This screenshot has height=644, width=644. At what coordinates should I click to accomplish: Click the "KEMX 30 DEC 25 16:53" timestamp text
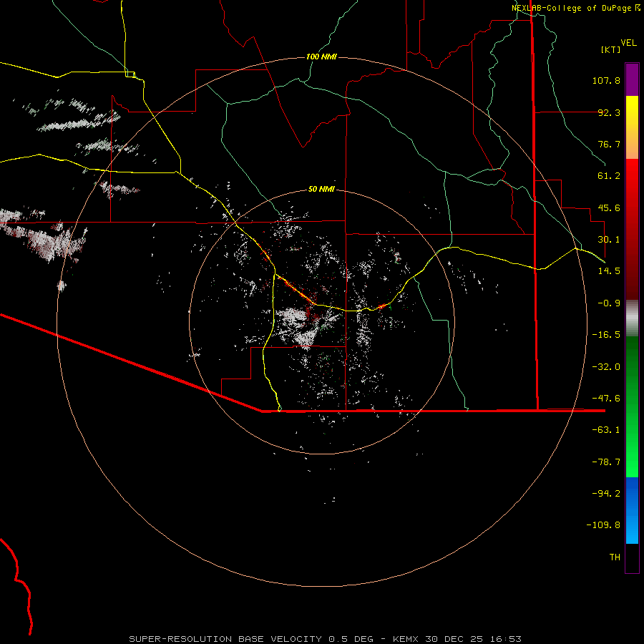pos(457,639)
